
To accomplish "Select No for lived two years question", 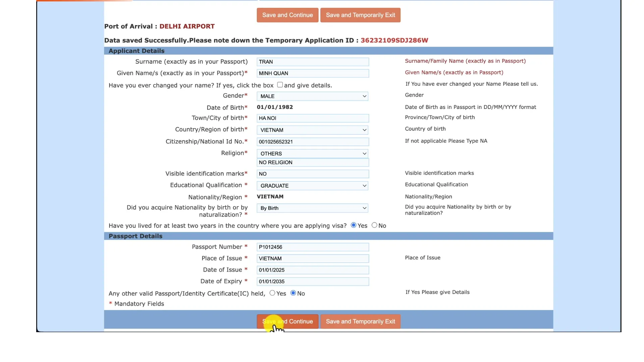I will (374, 225).
